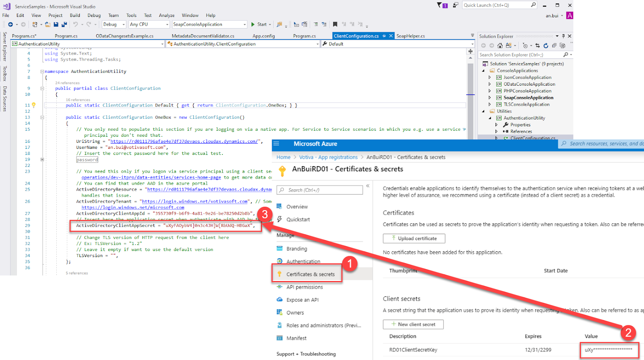Uncomment selected lines icon
The height and width of the screenshot is (360, 644).
point(324,25)
